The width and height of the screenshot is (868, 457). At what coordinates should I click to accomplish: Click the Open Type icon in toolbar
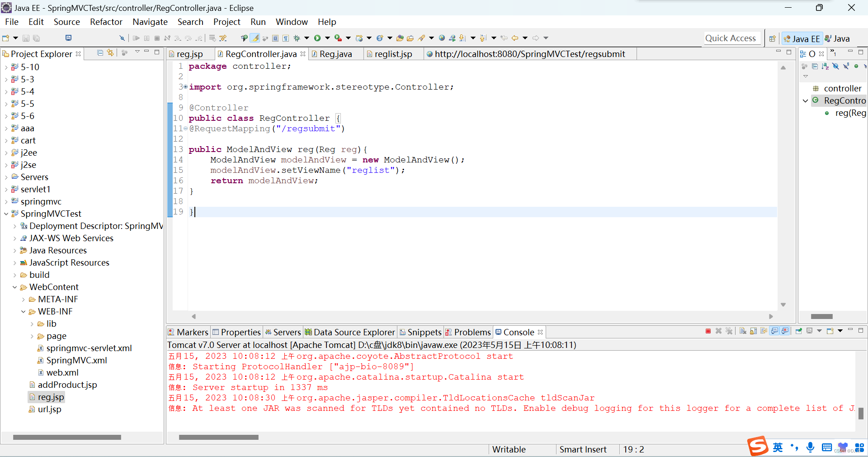(x=400, y=38)
